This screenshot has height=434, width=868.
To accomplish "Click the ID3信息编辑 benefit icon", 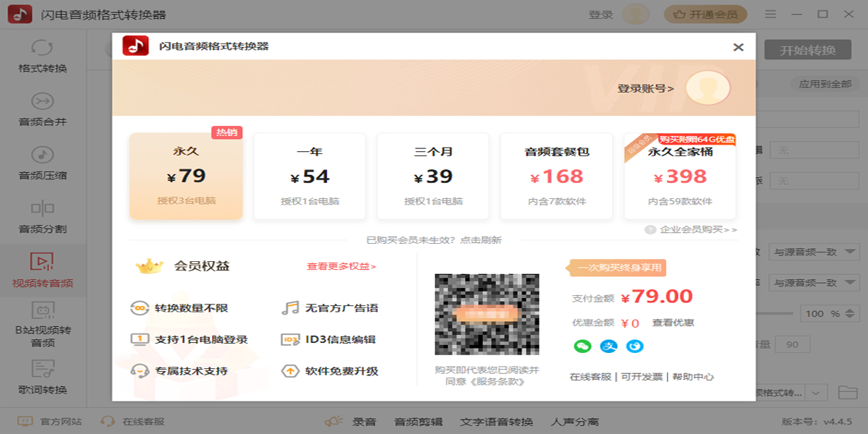I will [x=290, y=339].
